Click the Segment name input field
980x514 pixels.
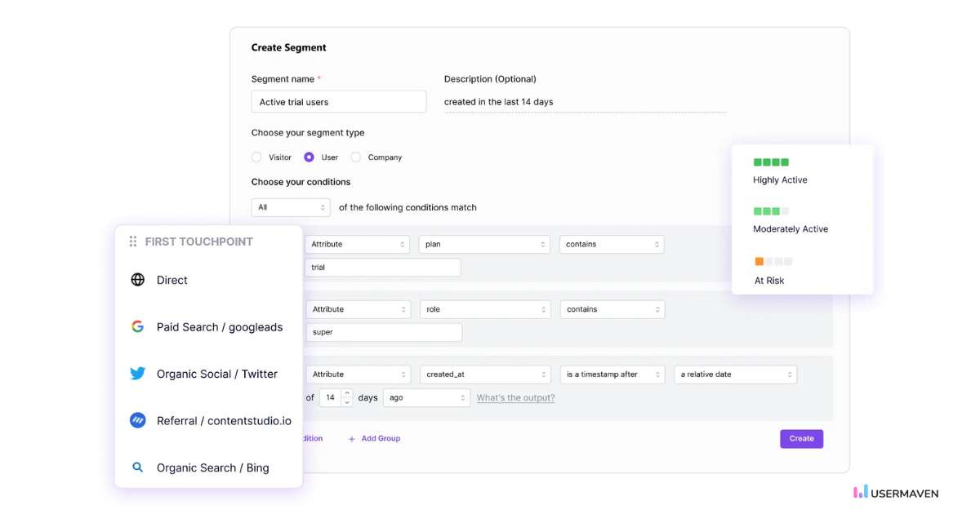(338, 102)
